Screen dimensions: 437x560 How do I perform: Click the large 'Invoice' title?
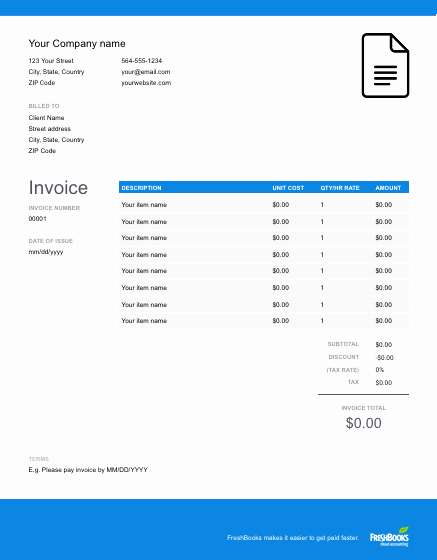58,188
